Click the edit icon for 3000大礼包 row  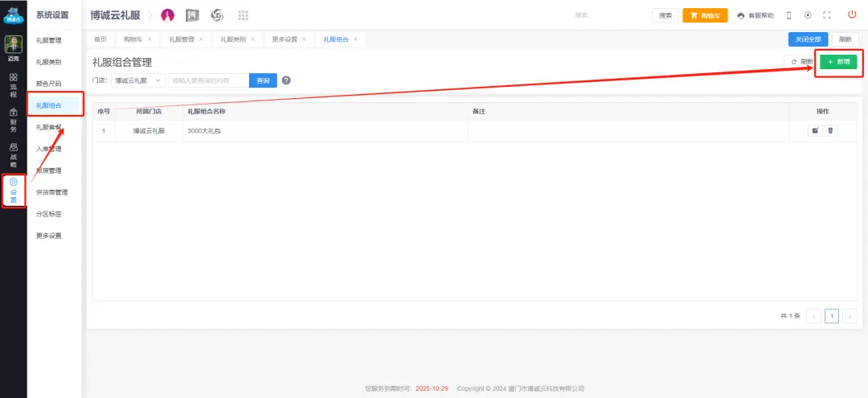[815, 130]
